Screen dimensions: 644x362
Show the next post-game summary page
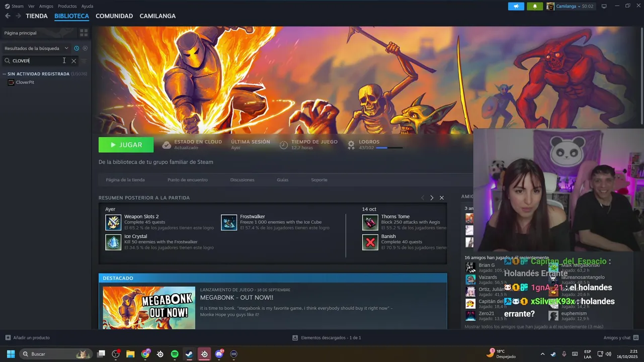tap(432, 198)
